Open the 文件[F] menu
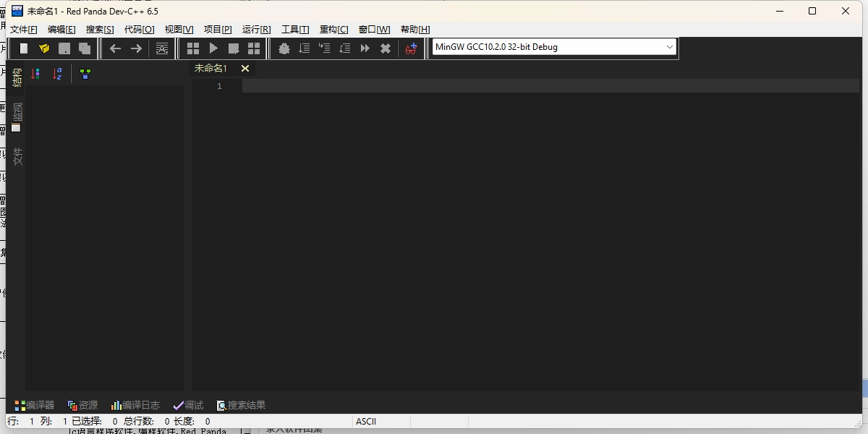Image resolution: width=868 pixels, height=434 pixels. click(x=24, y=30)
